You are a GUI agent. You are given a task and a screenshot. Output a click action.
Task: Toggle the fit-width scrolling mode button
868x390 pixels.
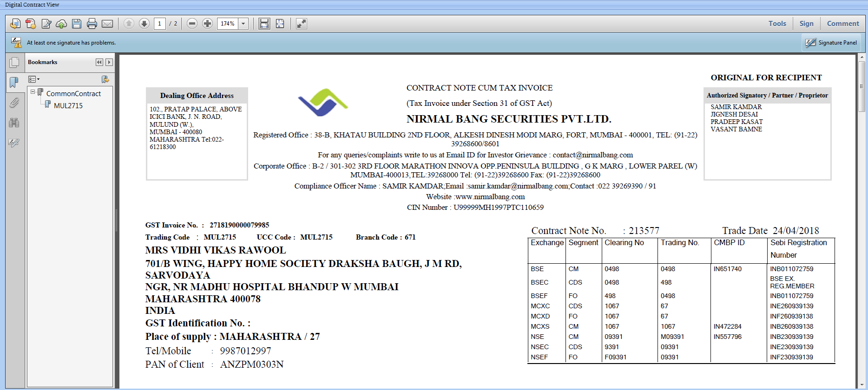[x=264, y=24]
